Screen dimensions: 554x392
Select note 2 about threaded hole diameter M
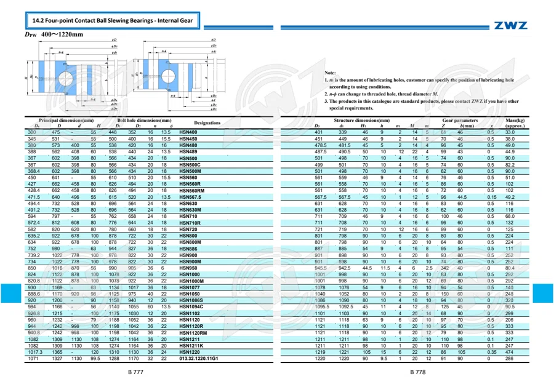click(x=381, y=94)
